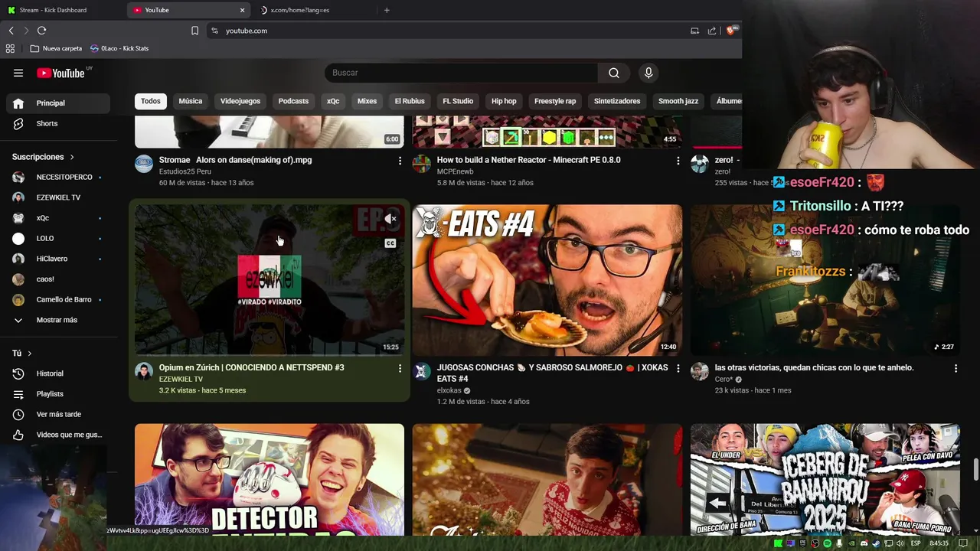Click the YouTube logo
980x551 pixels.
pyautogui.click(x=61, y=73)
